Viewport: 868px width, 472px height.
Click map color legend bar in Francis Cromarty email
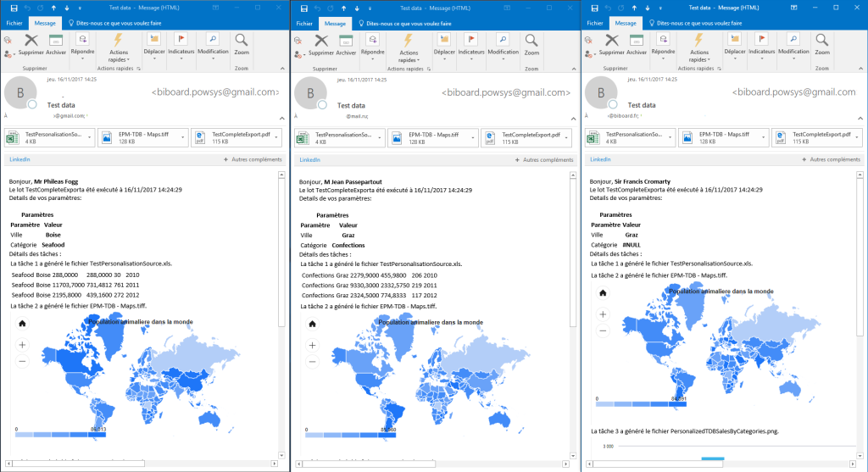[641, 404]
